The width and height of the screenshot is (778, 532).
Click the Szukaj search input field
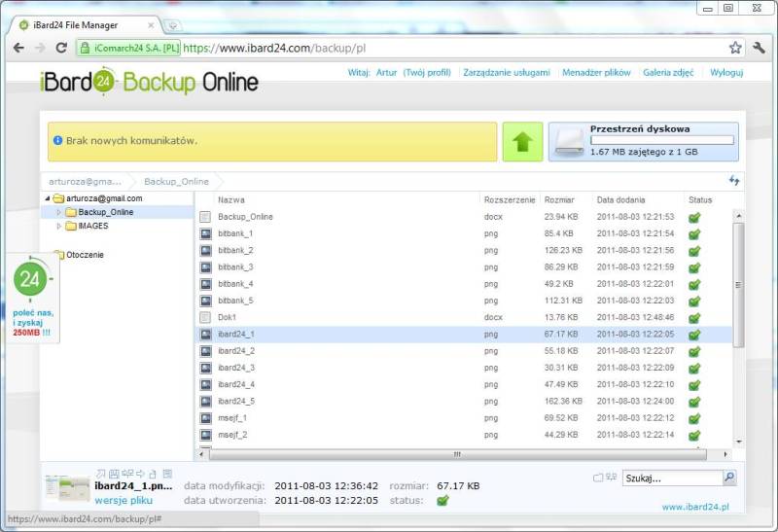click(671, 478)
